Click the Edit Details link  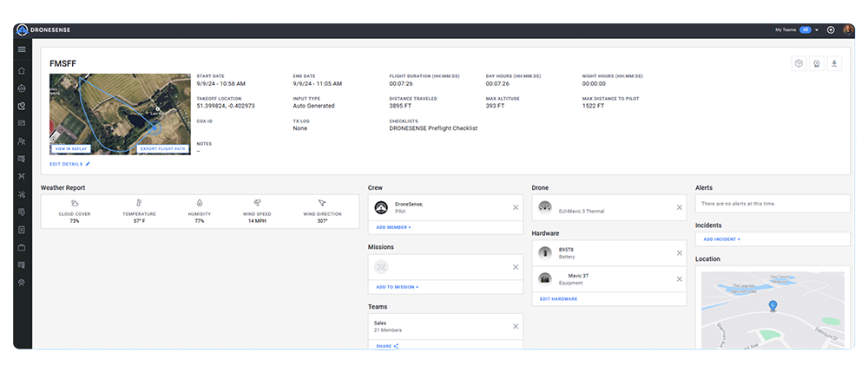coord(69,163)
